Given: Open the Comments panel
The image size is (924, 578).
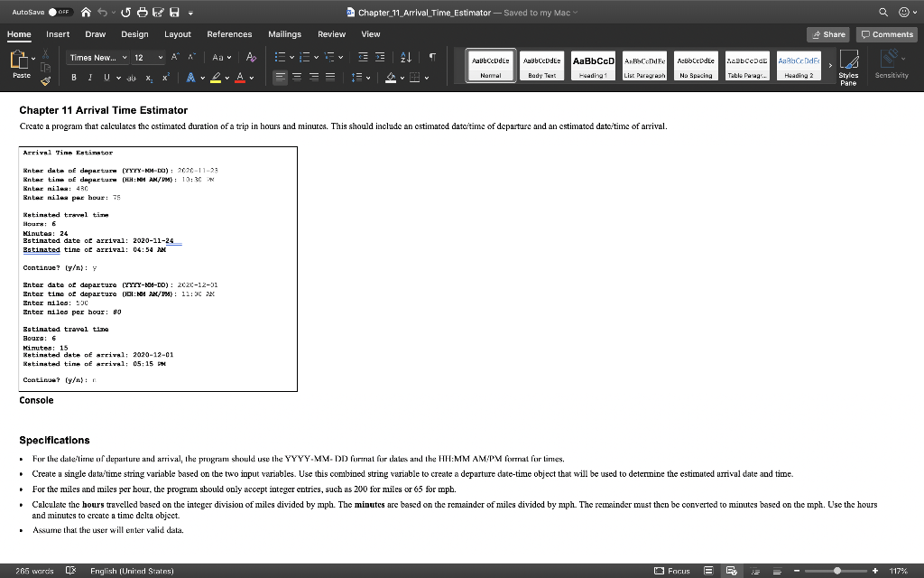Looking at the screenshot, I should (x=886, y=33).
